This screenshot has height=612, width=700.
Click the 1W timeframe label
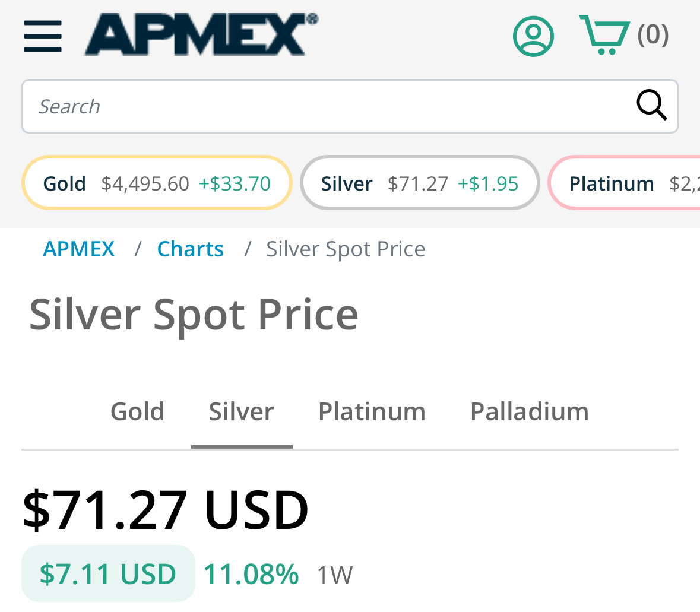[x=335, y=575]
